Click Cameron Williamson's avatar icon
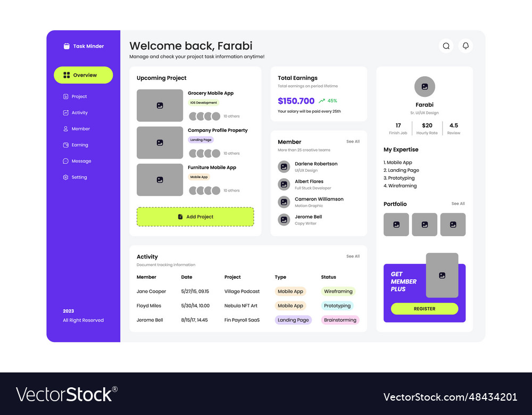 (x=284, y=202)
